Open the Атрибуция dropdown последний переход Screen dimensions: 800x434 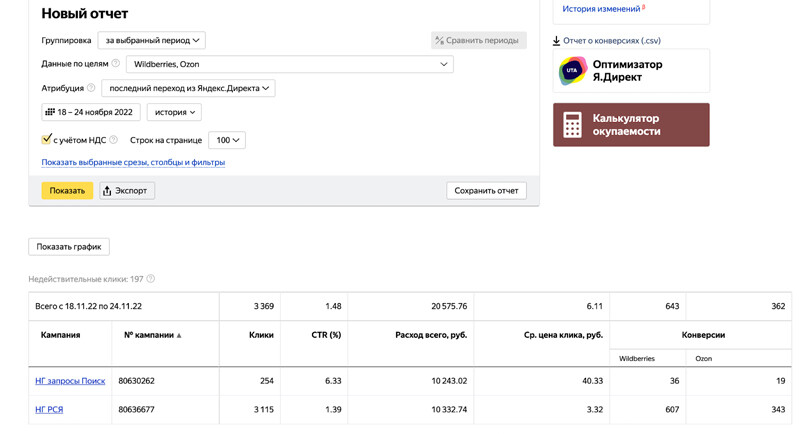[188, 88]
